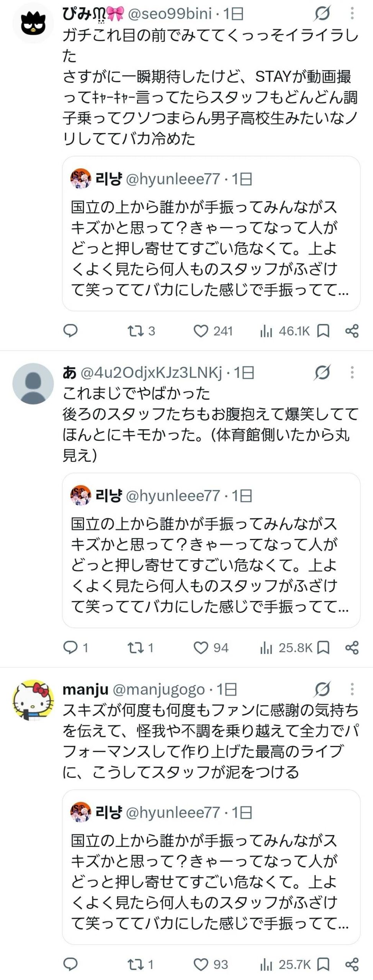Open the Badtz-Maru profile avatar

point(33,23)
